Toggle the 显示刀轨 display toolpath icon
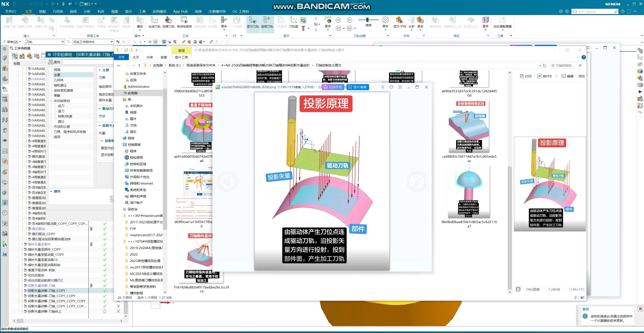 pos(253,21)
